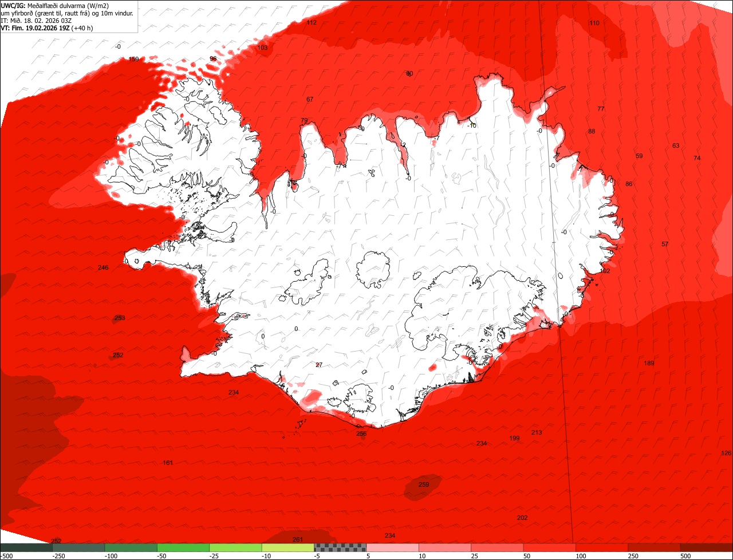Click the map value 79 near the north coast

pos(304,120)
